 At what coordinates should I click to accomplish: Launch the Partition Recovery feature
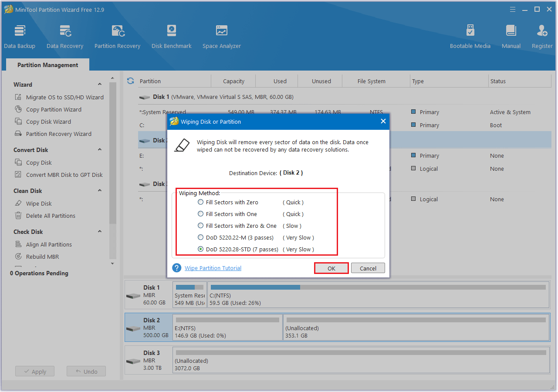pyautogui.click(x=117, y=36)
